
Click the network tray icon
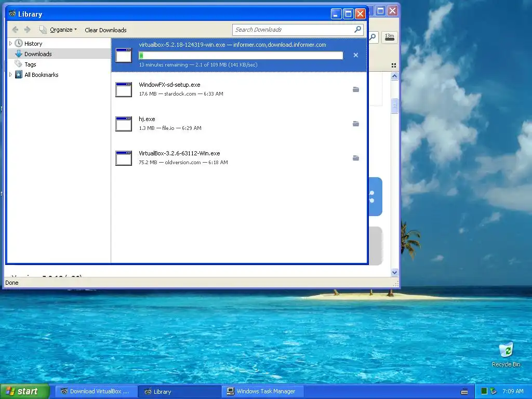[x=494, y=391]
